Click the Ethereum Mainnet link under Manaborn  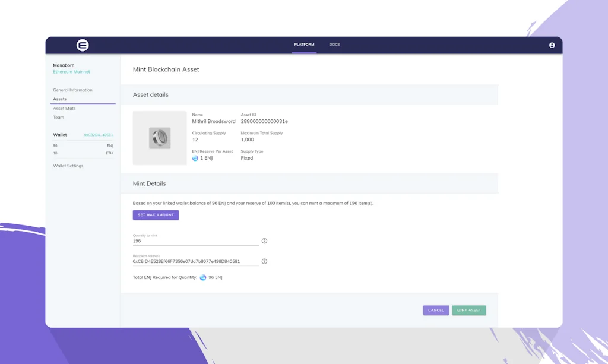coord(71,71)
